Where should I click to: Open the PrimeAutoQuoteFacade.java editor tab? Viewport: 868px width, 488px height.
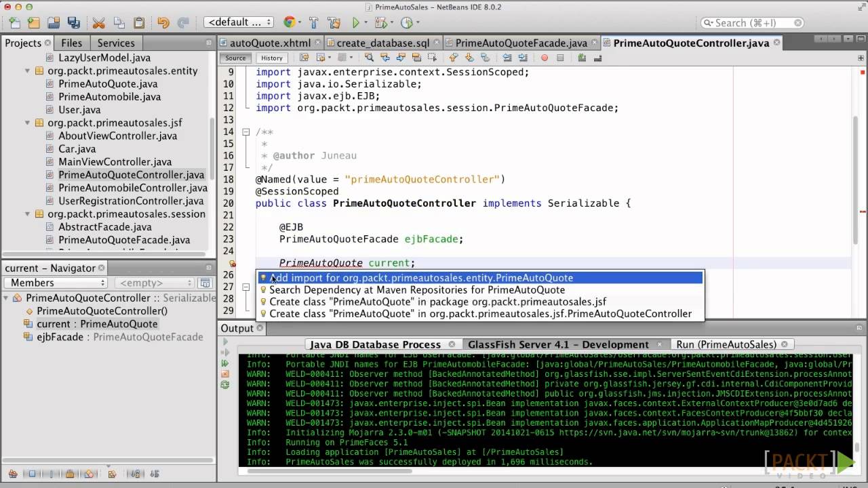(x=521, y=43)
